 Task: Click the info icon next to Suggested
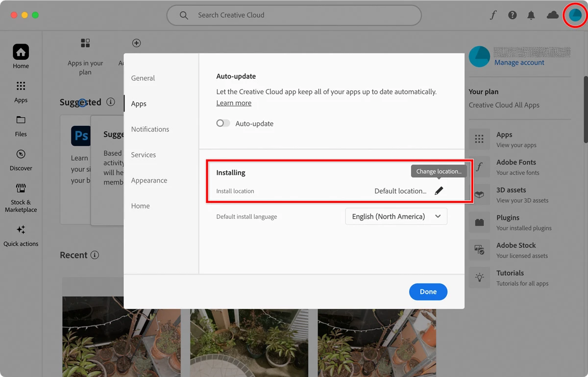(x=111, y=102)
